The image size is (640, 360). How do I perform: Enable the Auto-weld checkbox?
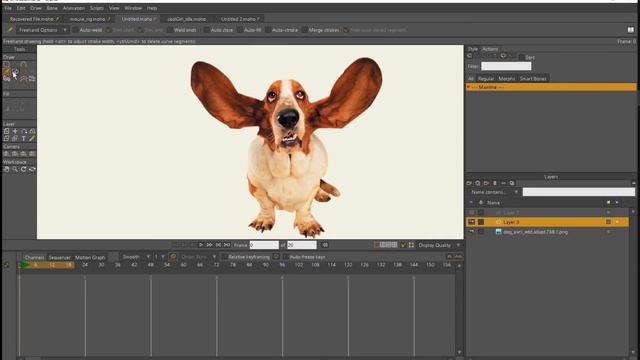(76, 30)
